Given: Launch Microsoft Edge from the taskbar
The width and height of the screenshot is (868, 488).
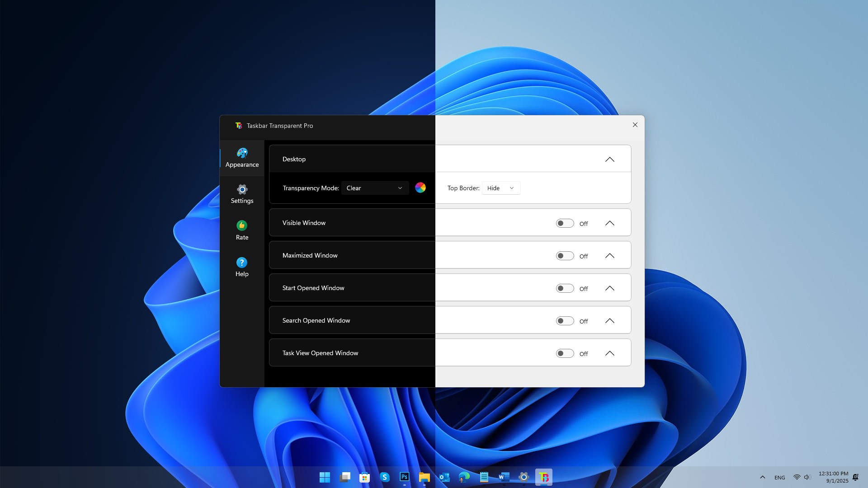Looking at the screenshot, I should coord(464,477).
